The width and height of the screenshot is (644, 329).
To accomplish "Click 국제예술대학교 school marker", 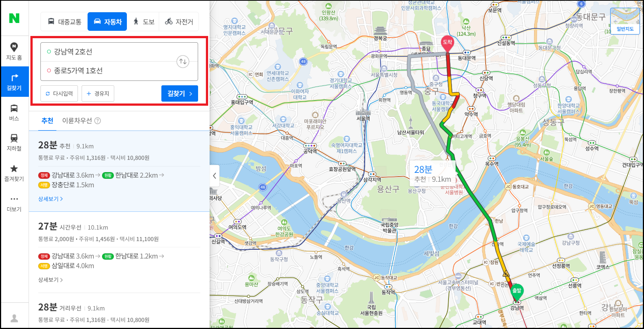I will click(526, 244).
